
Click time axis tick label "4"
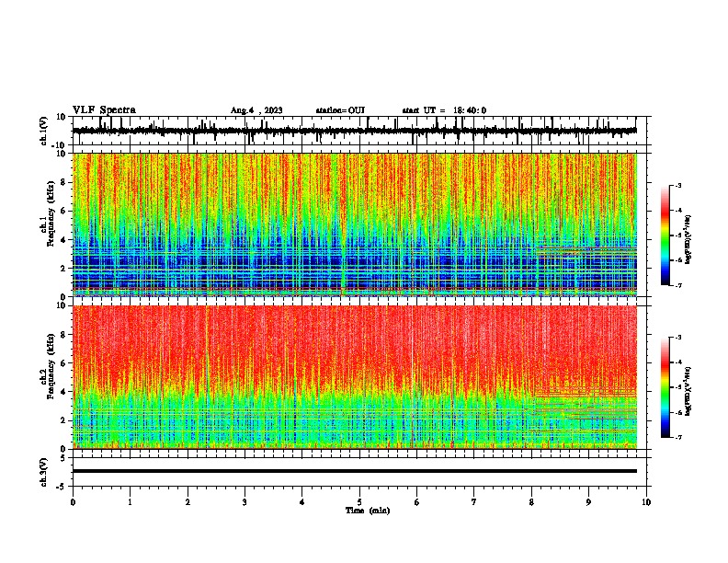302,502
